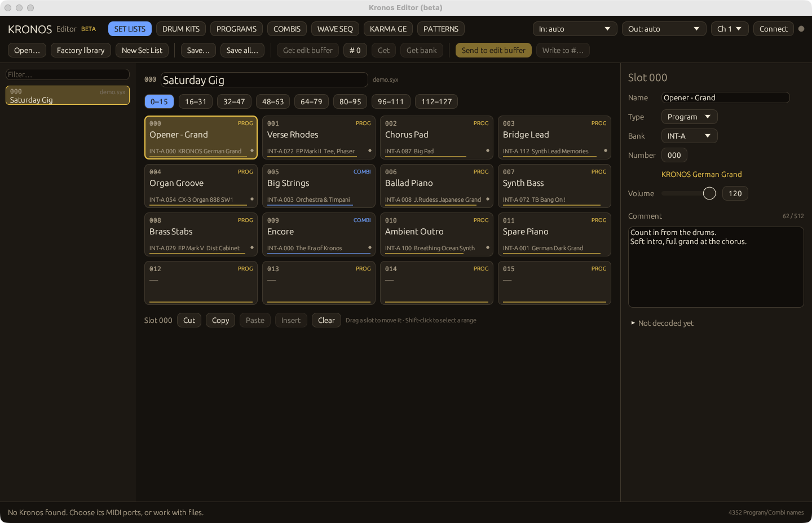Open the Bank INT-A dropdown
Image resolution: width=812 pixels, height=523 pixels.
[689, 136]
